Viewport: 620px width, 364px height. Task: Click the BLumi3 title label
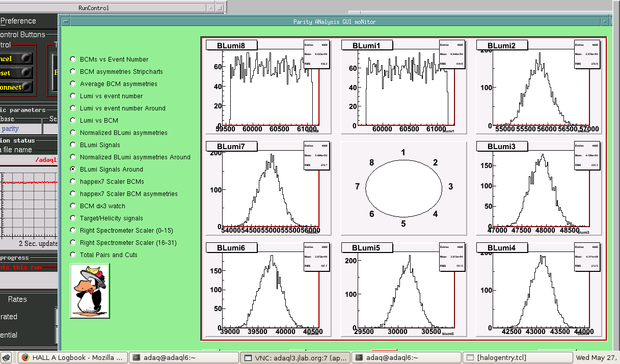tap(503, 147)
